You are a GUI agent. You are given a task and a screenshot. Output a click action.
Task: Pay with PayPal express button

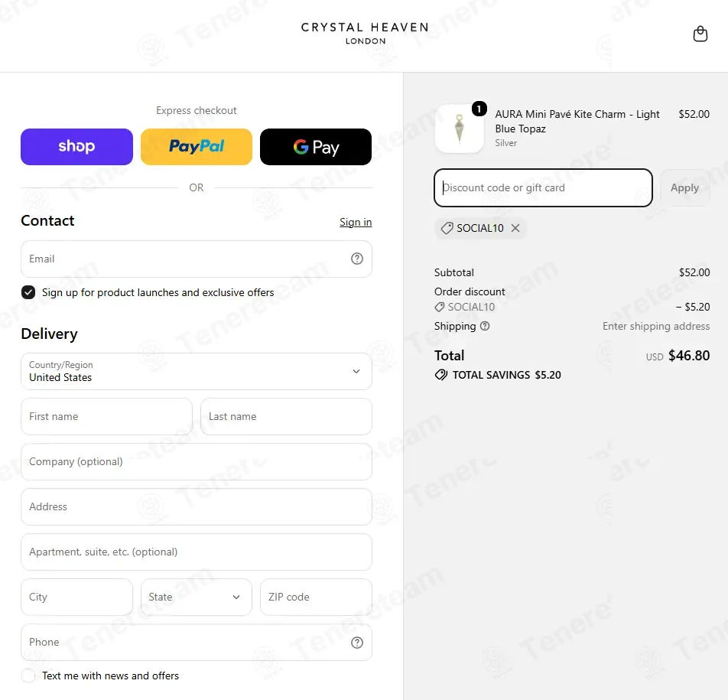(x=197, y=147)
